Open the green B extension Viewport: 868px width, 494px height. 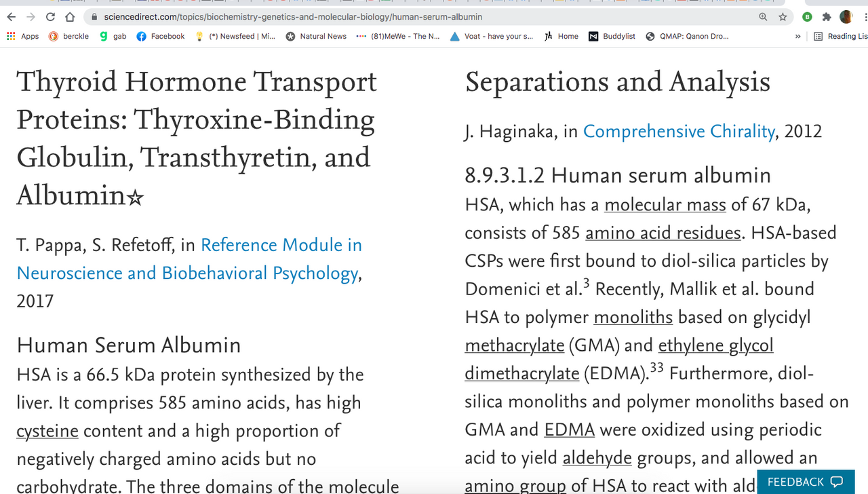tap(807, 17)
